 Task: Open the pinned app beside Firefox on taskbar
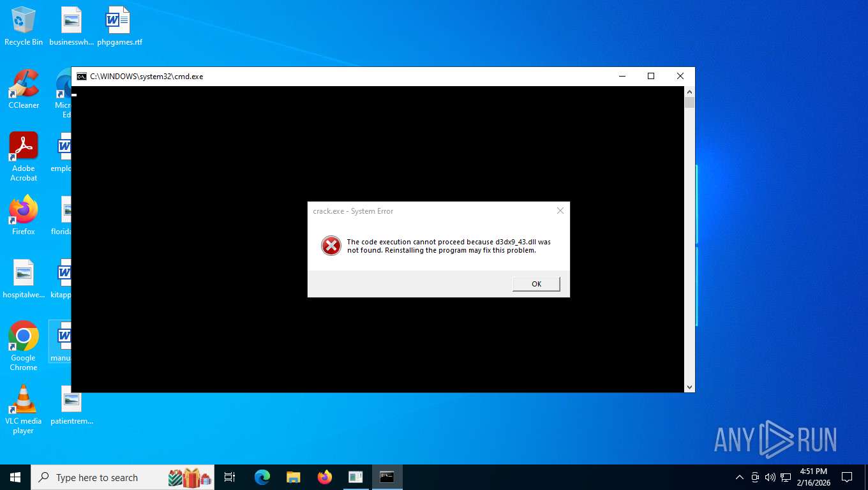click(355, 477)
